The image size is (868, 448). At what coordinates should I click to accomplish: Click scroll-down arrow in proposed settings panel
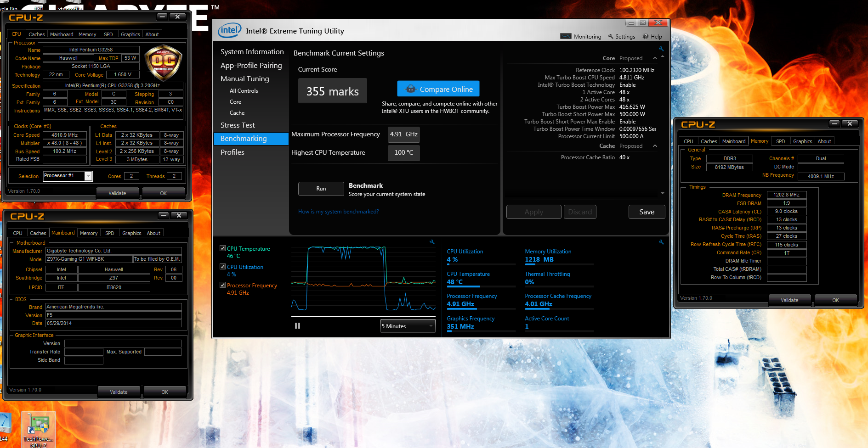[663, 193]
